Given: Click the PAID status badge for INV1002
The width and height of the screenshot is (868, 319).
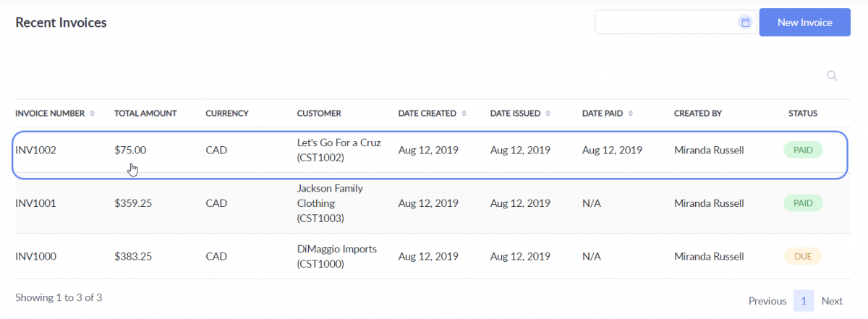Looking at the screenshot, I should coord(803,150).
